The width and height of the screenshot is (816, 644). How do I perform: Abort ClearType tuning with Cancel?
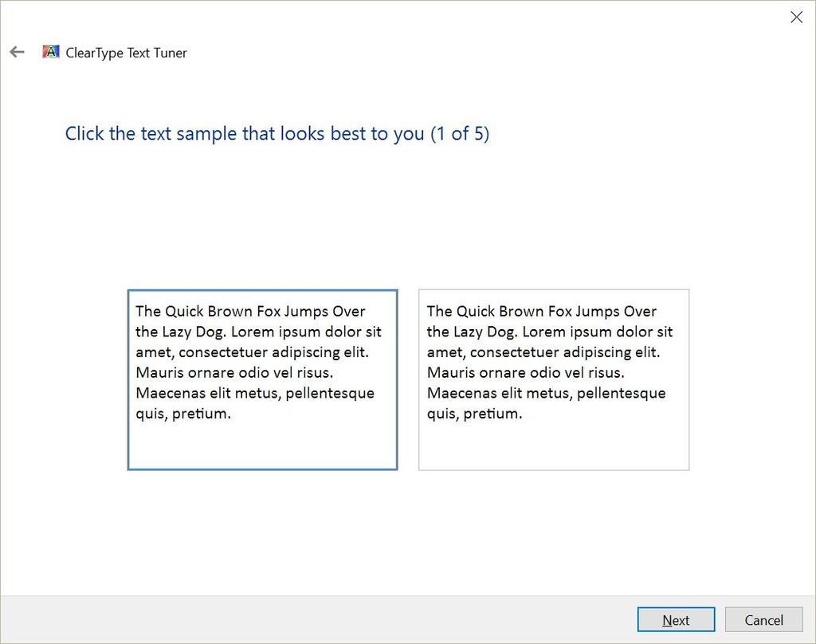tap(763, 619)
